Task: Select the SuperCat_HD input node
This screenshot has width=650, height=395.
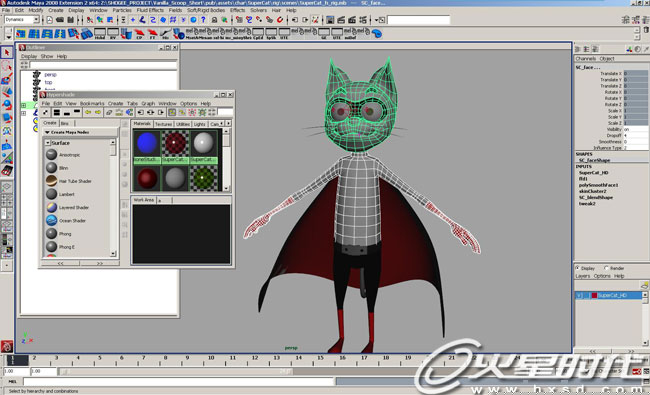Action: pos(593,172)
